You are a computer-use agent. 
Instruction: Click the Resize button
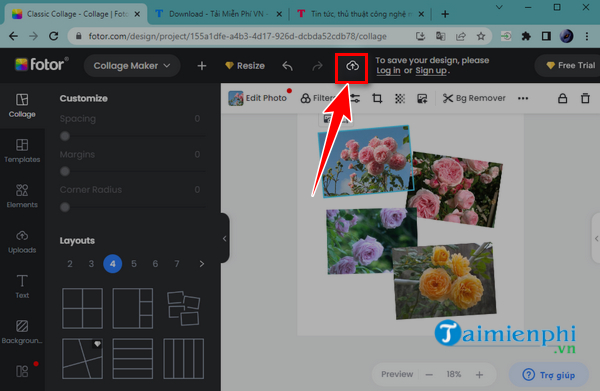point(245,66)
